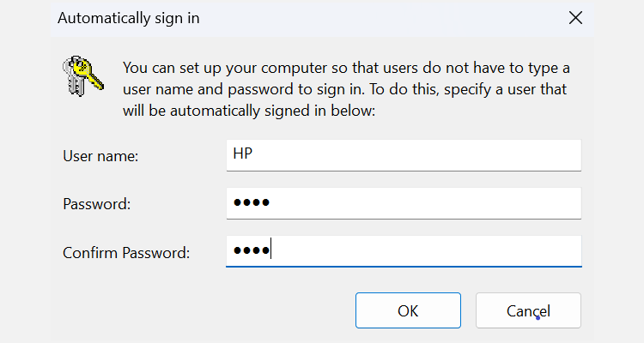Click the keys icon beside the description

point(82,75)
